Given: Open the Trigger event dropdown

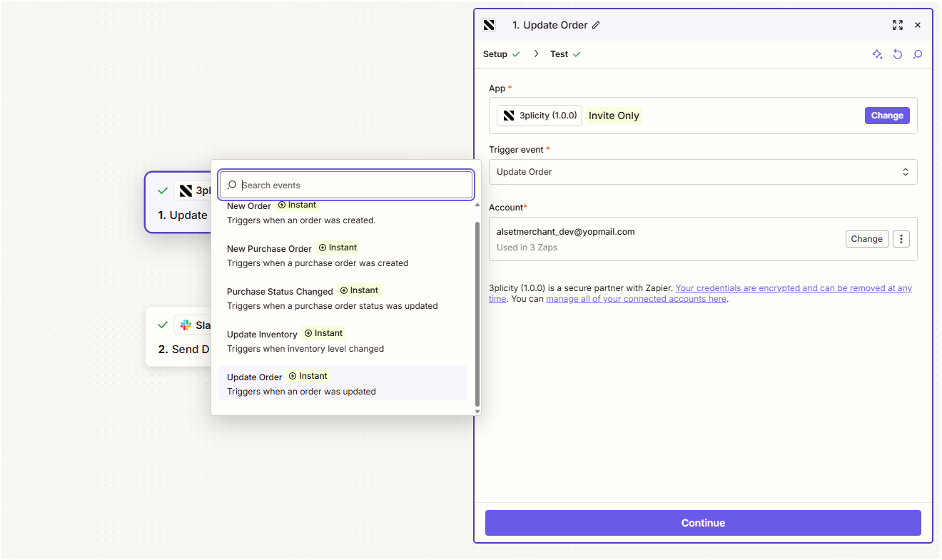Looking at the screenshot, I should 703,172.
